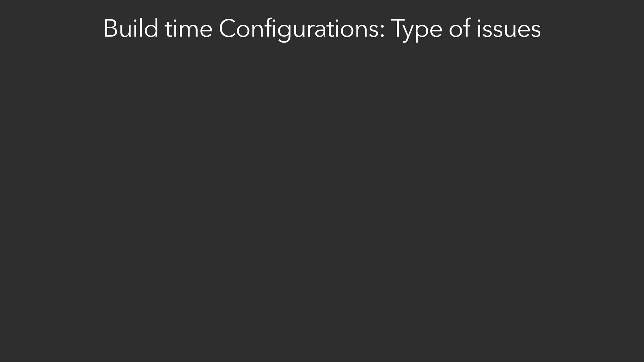Click the final "s" in "issues"
This screenshot has height=362, width=644.
[536, 30]
